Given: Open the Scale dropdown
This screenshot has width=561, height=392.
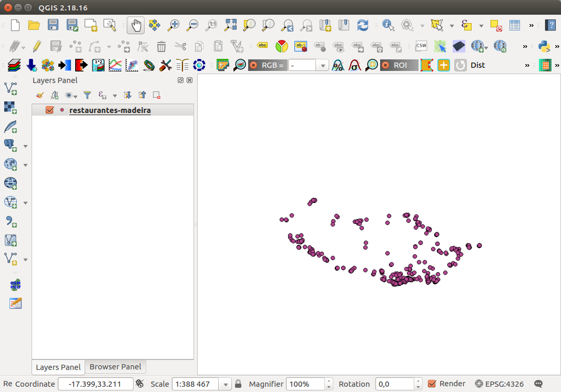Looking at the screenshot, I should [226, 384].
